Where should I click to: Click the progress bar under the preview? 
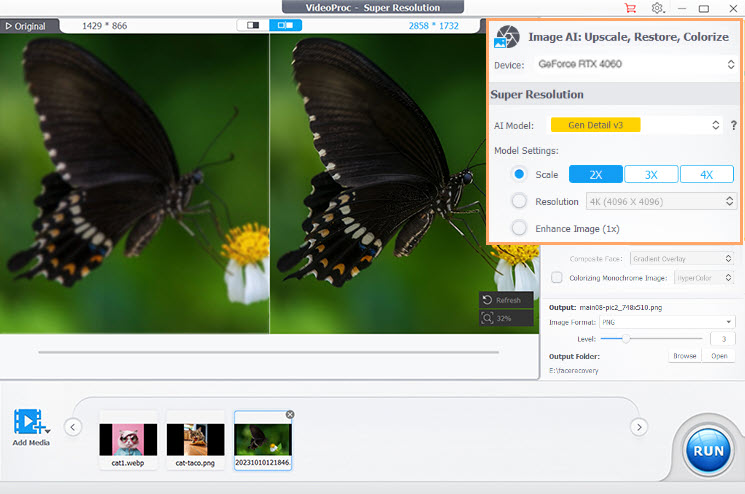pyautogui.click(x=268, y=352)
